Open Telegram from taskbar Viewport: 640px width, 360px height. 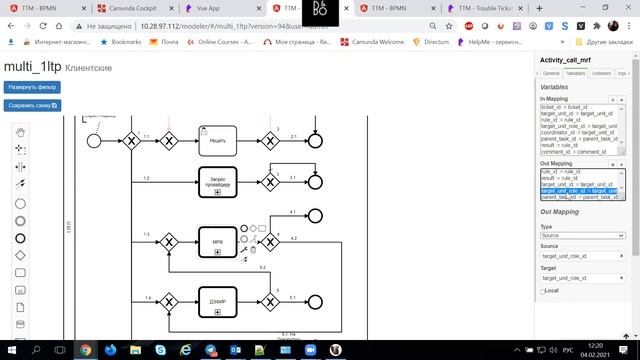tap(211, 350)
